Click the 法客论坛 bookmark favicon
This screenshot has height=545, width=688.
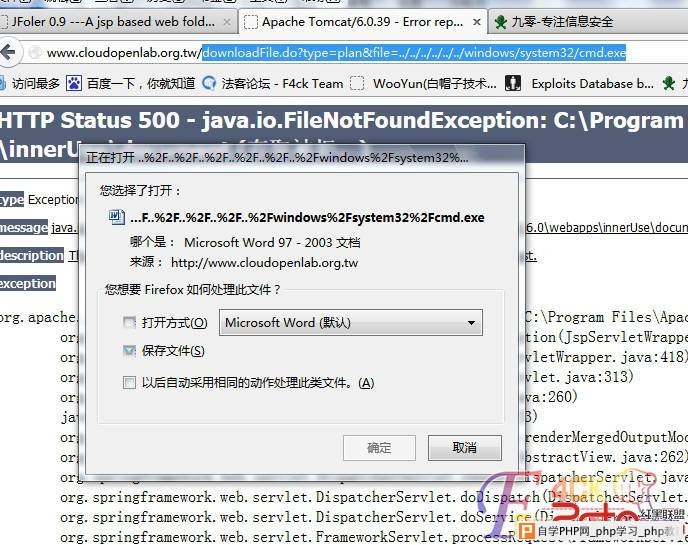click(x=209, y=83)
